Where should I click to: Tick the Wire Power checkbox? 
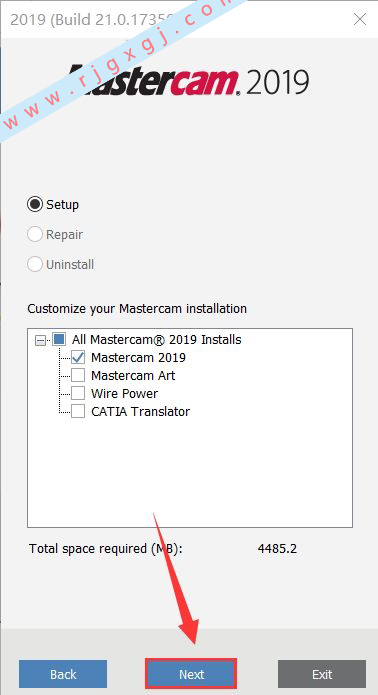pos(78,394)
